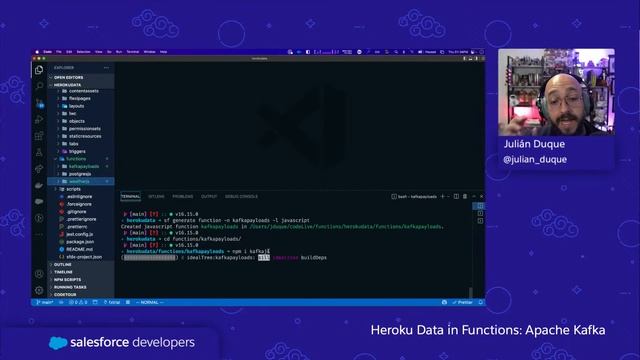Image resolution: width=640 pixels, height=360 pixels.
Task: Expand the scripts folder
Action: click(x=81, y=189)
